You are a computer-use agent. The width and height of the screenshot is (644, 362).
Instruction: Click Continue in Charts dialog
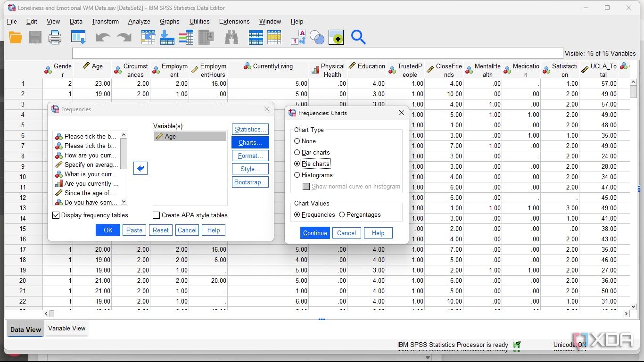(315, 233)
